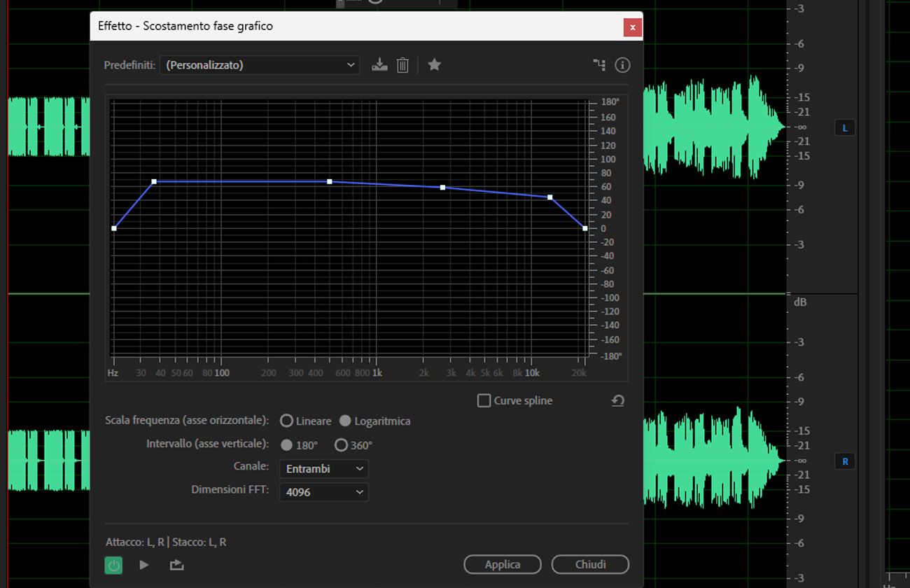This screenshot has height=588, width=910.
Task: Play the effect preview
Action: [x=143, y=565]
